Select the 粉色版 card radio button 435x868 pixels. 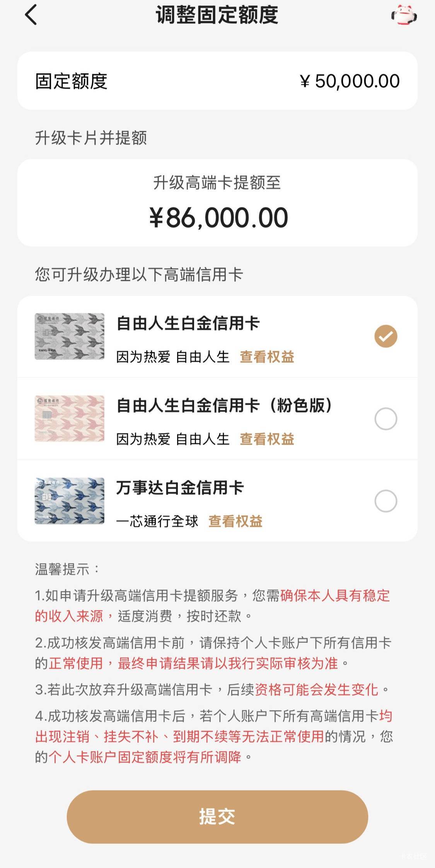tap(386, 419)
